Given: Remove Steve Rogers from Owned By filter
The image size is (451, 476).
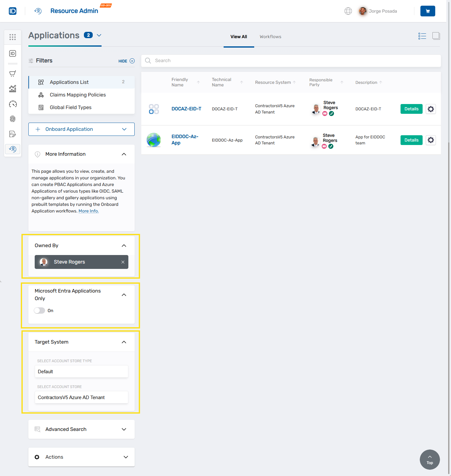Looking at the screenshot, I should point(123,262).
